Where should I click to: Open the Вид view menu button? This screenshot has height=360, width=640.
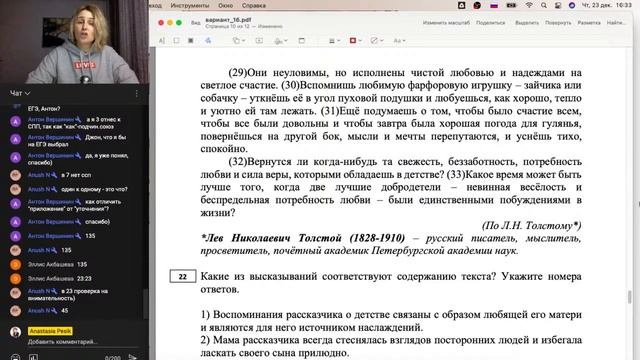196,23
